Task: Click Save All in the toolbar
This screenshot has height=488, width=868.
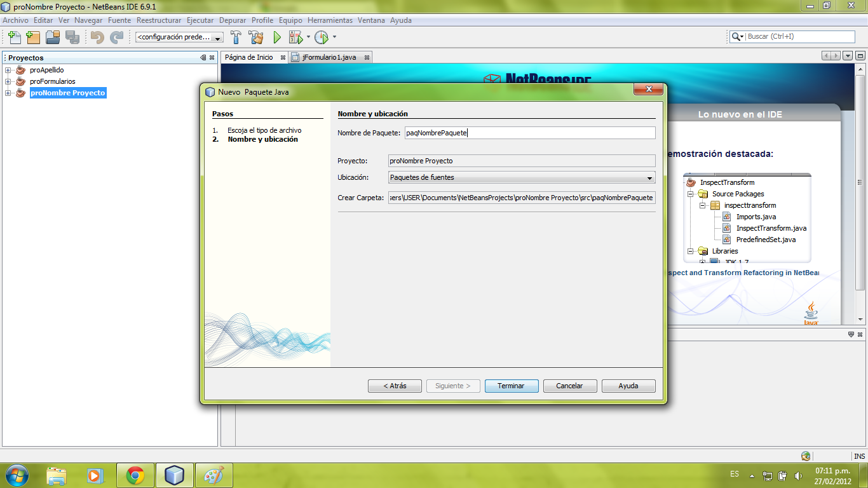Action: tap(72, 37)
